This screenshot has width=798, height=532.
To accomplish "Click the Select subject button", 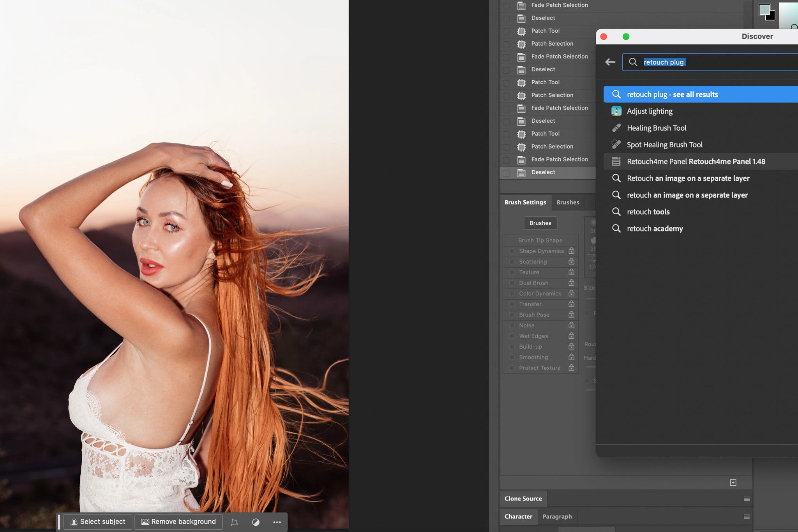I will [97, 521].
